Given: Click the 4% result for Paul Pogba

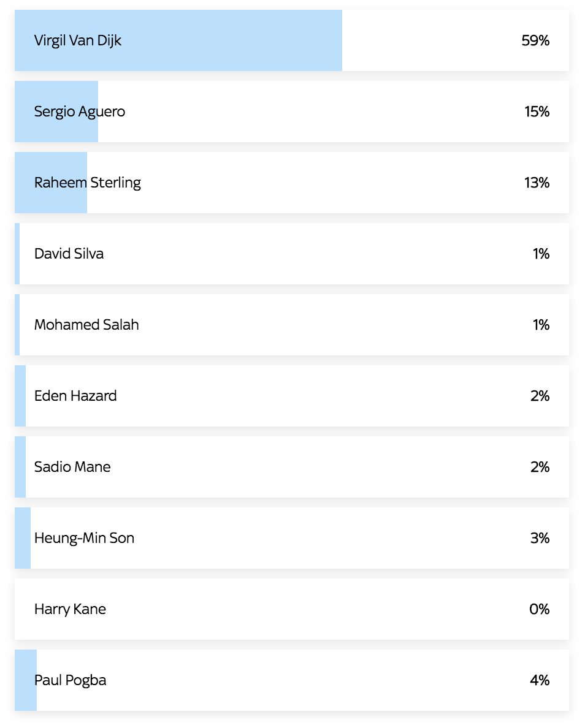Looking at the screenshot, I should [540, 680].
